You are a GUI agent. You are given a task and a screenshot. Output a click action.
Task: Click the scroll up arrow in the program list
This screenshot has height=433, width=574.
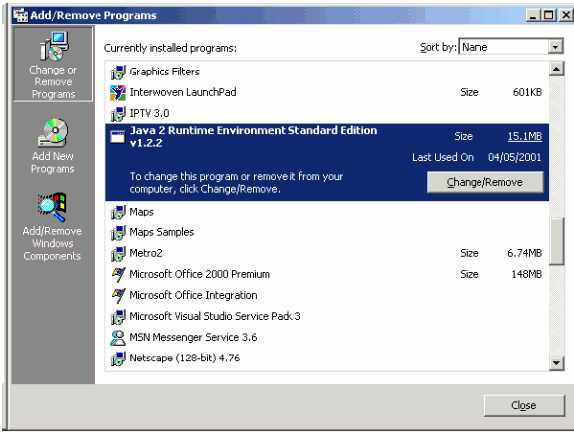click(x=556, y=69)
